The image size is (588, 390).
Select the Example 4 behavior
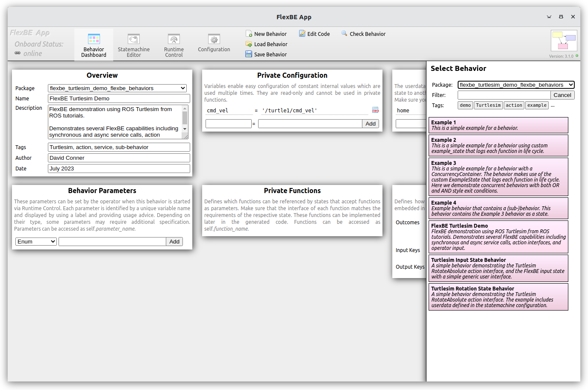click(498, 208)
